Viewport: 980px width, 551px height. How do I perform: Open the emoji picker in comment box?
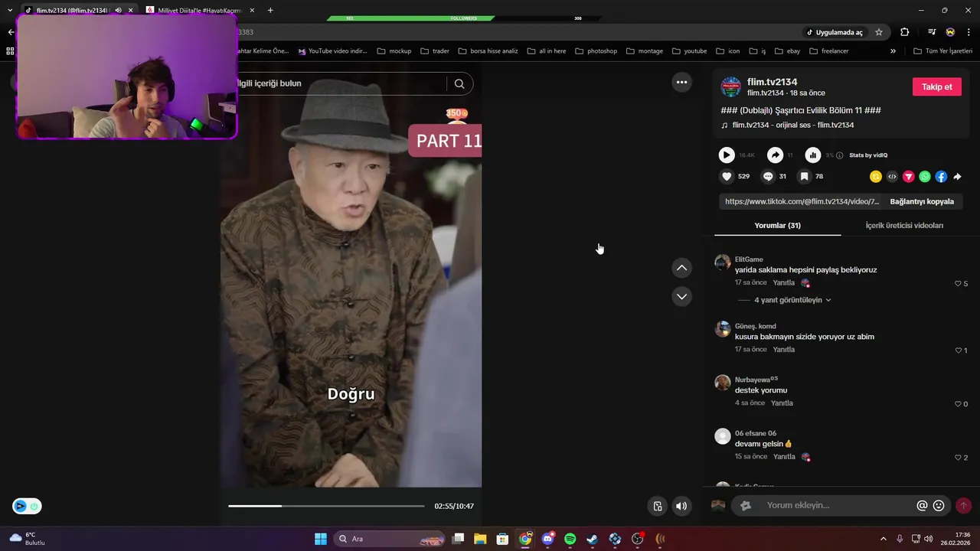tap(939, 505)
